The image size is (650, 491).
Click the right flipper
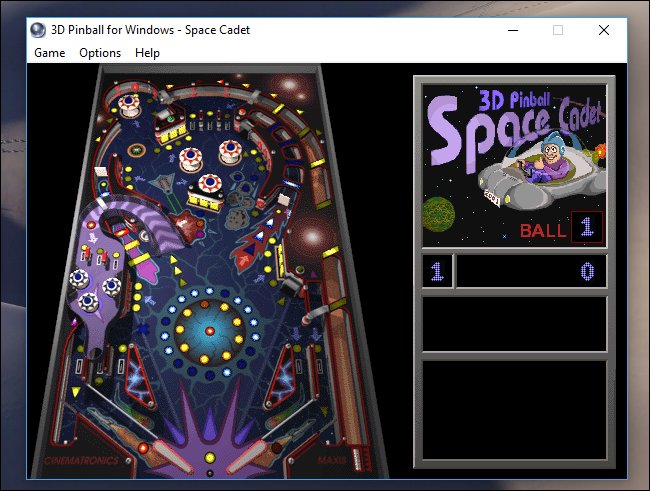249,456
